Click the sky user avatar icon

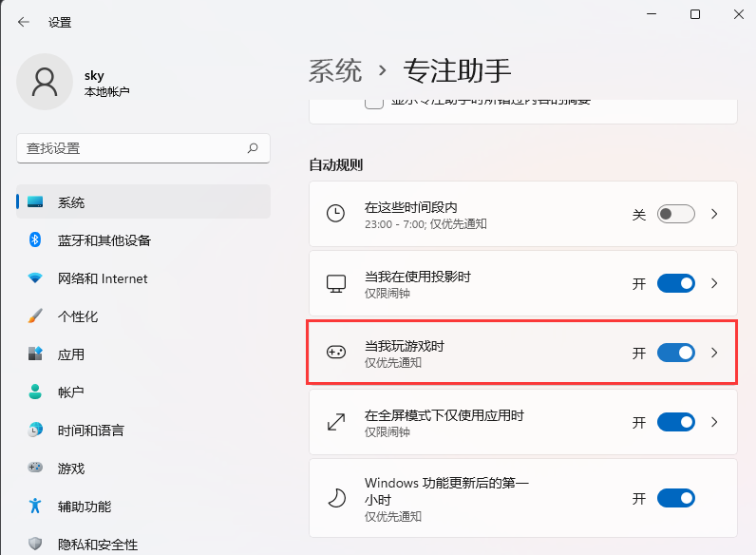pyautogui.click(x=45, y=82)
